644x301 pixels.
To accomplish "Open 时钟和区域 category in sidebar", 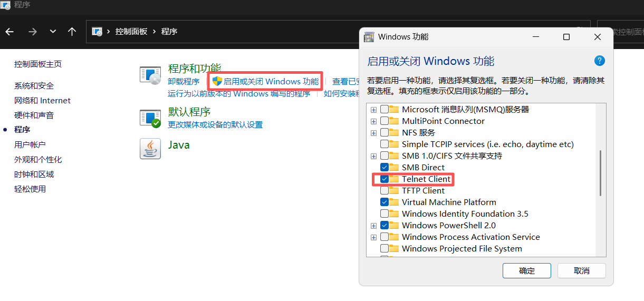I will tap(34, 174).
